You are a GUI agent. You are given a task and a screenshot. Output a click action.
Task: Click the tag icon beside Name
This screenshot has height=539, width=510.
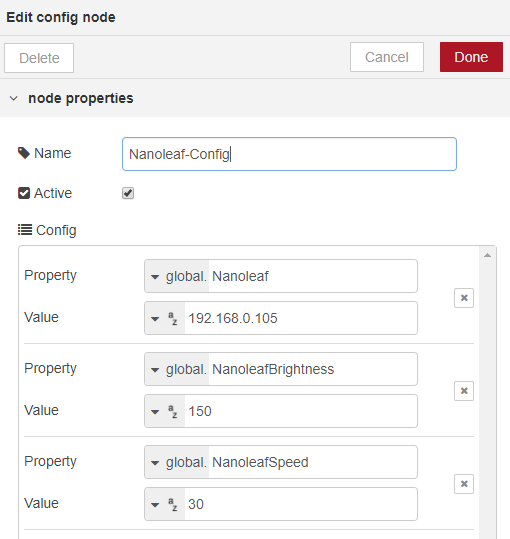click(x=24, y=153)
